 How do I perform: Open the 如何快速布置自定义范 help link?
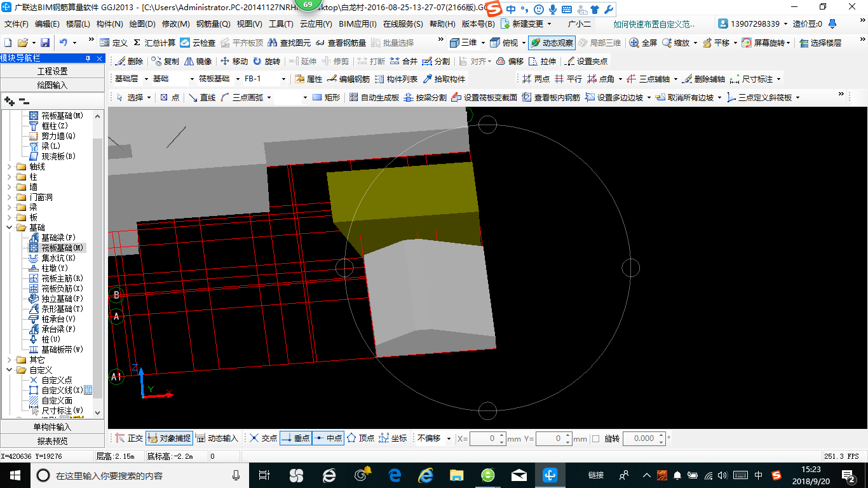[654, 24]
